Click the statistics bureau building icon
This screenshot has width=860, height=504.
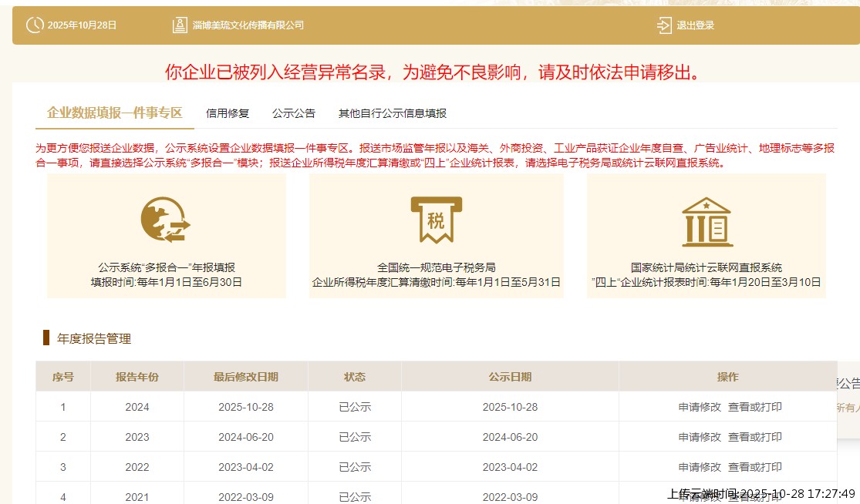click(706, 220)
